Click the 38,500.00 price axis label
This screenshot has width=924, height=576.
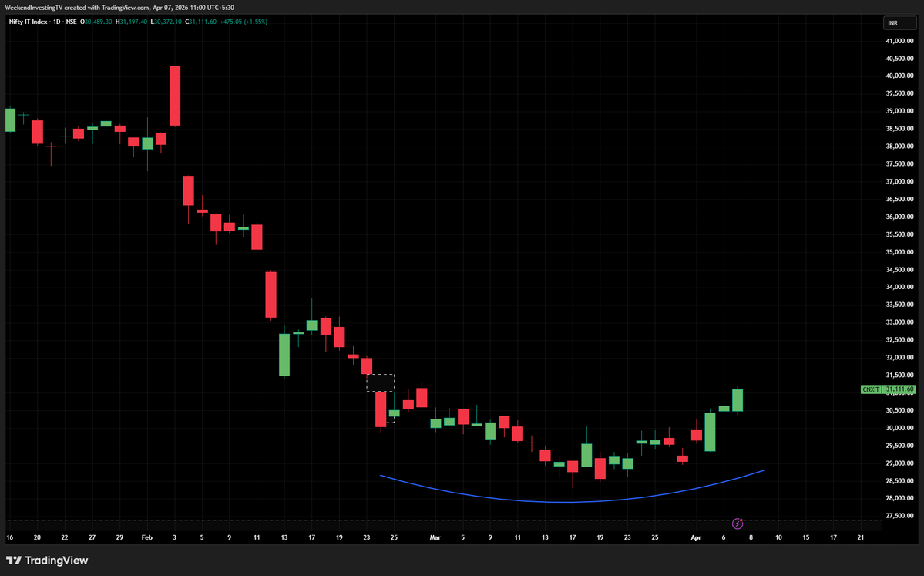click(899, 129)
